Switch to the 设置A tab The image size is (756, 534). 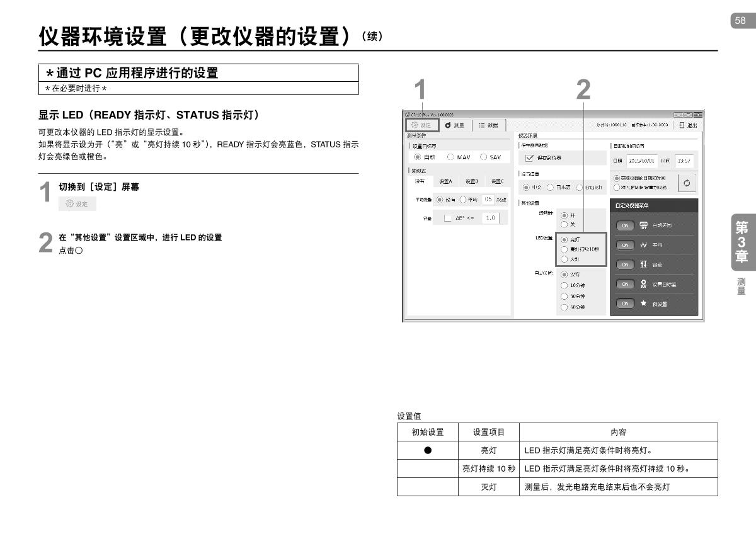(x=445, y=181)
